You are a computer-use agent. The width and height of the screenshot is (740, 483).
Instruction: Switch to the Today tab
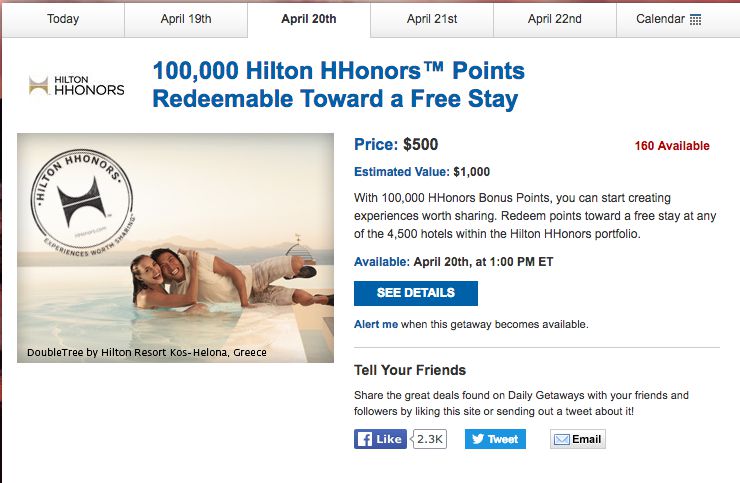pos(63,19)
